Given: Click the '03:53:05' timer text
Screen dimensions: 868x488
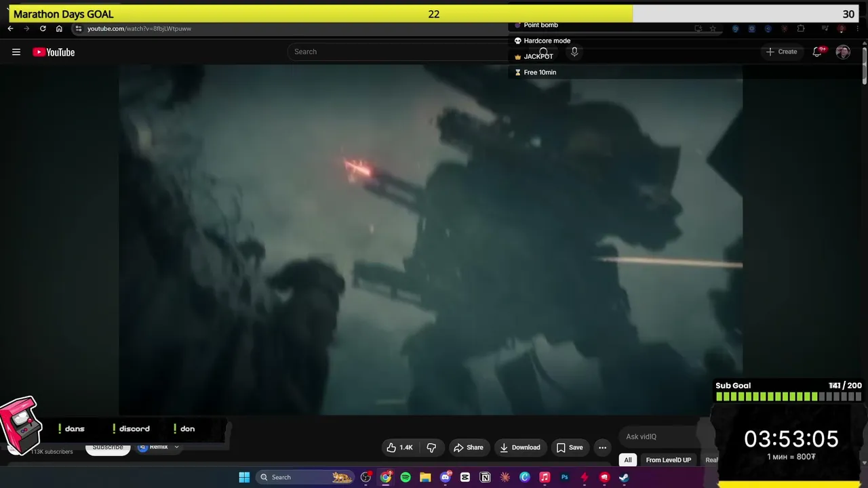Looking at the screenshot, I should [791, 439].
